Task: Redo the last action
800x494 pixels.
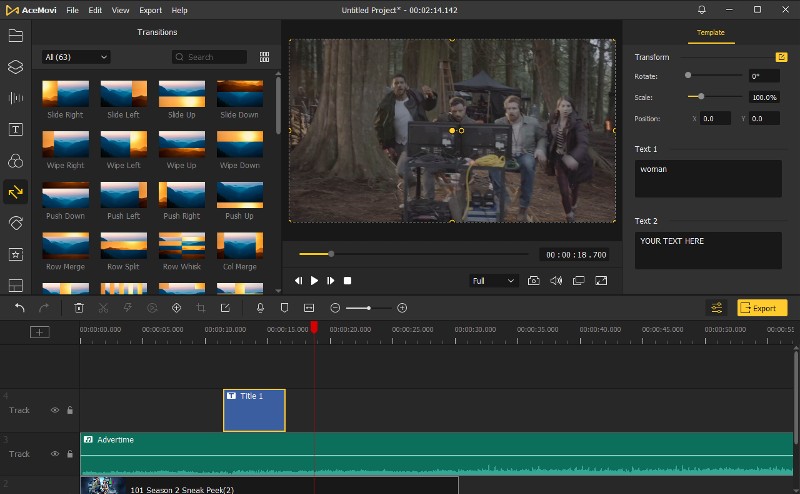Action: tap(44, 308)
